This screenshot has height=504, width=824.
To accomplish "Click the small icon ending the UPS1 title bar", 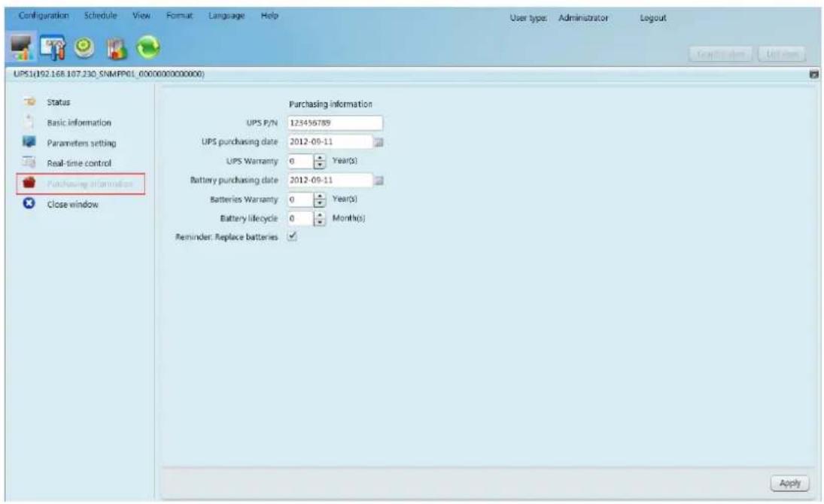I will (814, 74).
